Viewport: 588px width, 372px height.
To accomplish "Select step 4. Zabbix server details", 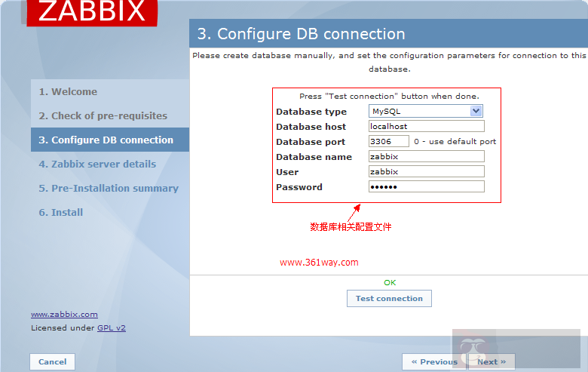I will (x=97, y=164).
